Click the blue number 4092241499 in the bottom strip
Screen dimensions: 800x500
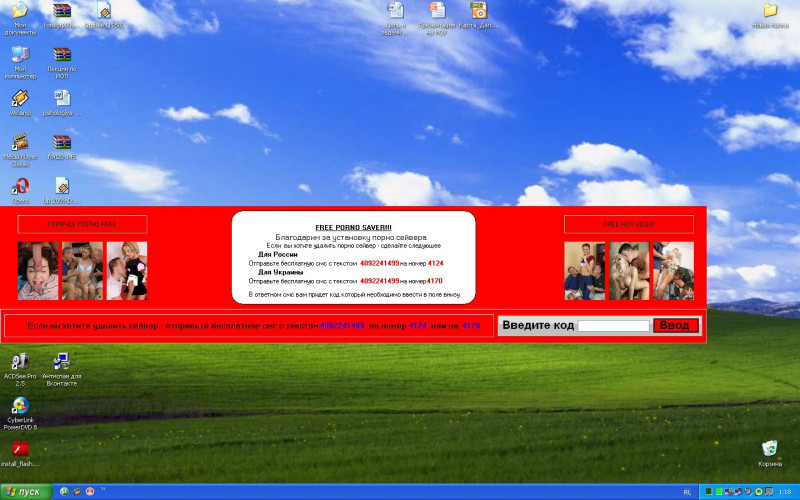tap(342, 326)
